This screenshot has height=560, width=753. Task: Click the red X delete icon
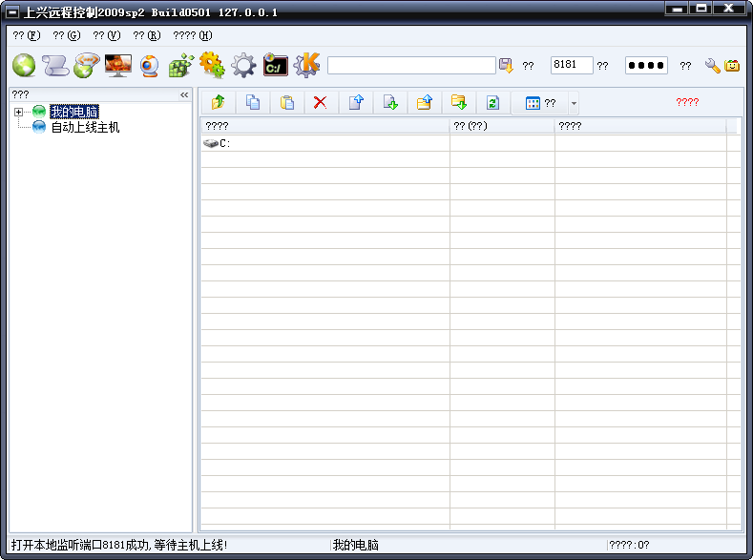pos(321,103)
